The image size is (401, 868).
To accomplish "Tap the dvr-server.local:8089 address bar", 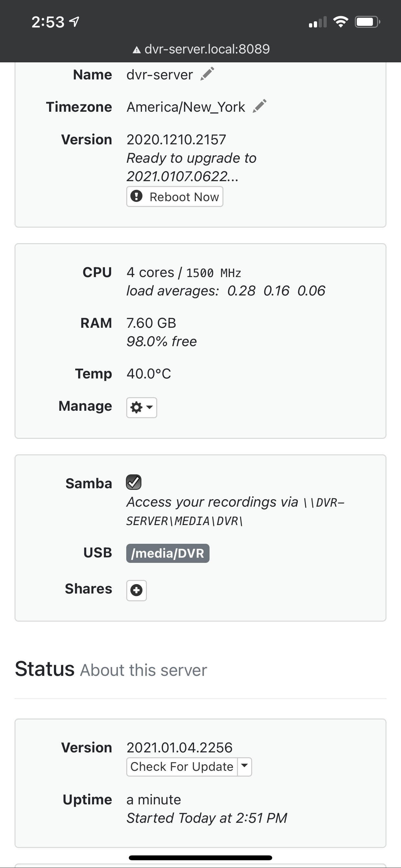I will tap(207, 49).
